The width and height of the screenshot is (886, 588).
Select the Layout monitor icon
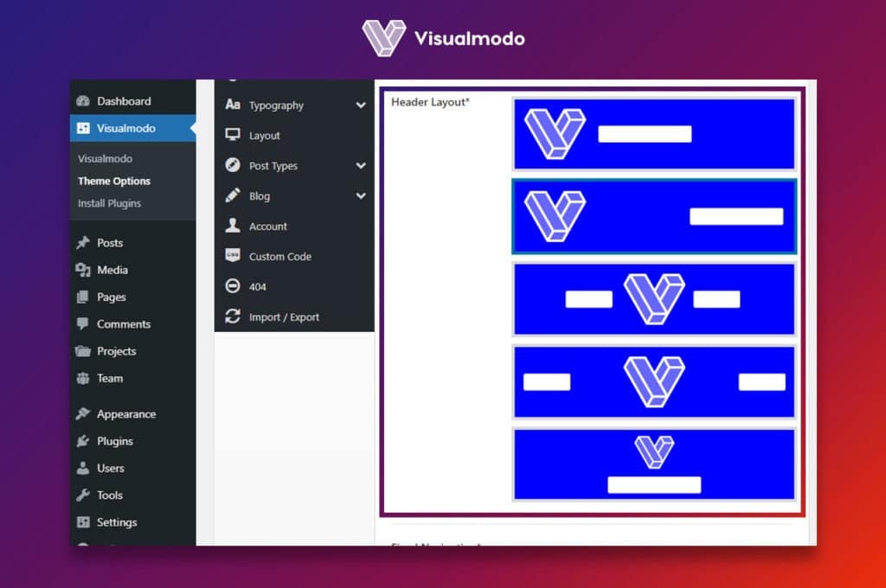pyautogui.click(x=233, y=135)
